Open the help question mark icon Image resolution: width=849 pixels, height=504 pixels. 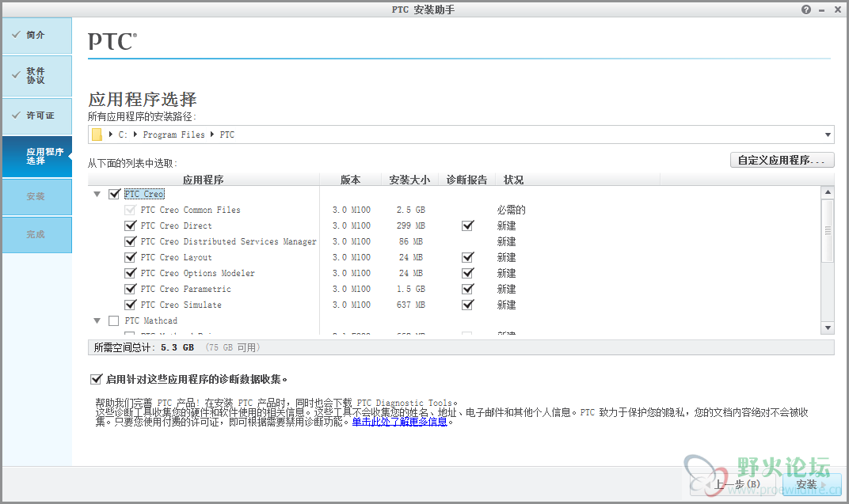point(806,9)
